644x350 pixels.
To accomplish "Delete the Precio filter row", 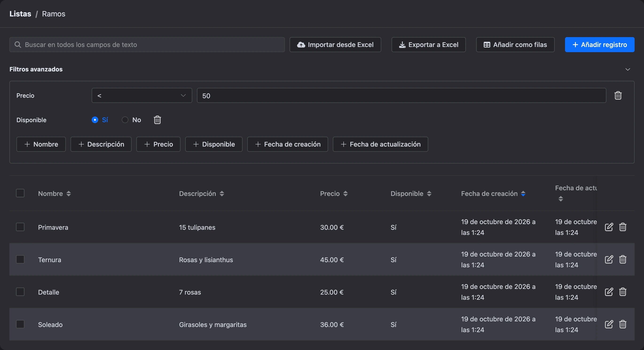I will click(618, 95).
